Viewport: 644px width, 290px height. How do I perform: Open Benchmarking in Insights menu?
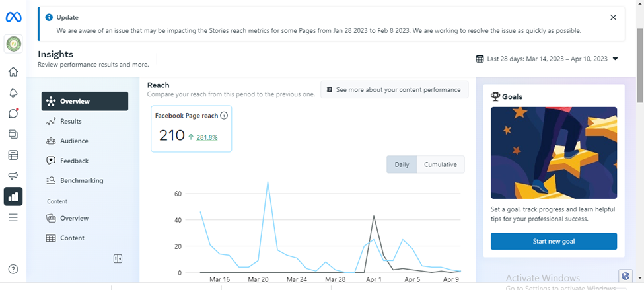click(81, 180)
